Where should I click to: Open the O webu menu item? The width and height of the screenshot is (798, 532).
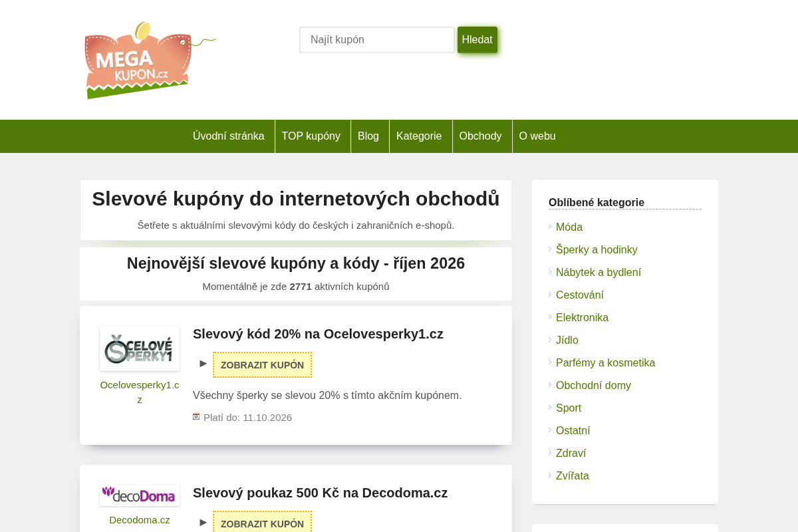tap(537, 136)
